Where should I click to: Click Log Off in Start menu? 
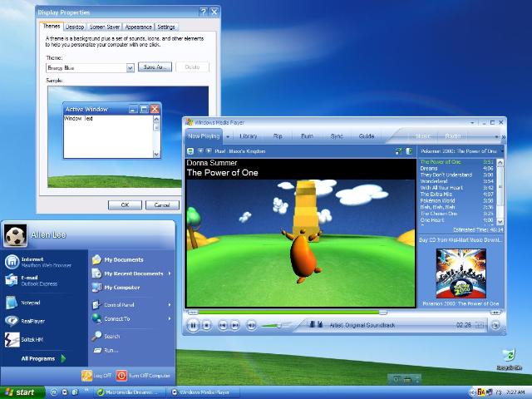point(96,376)
